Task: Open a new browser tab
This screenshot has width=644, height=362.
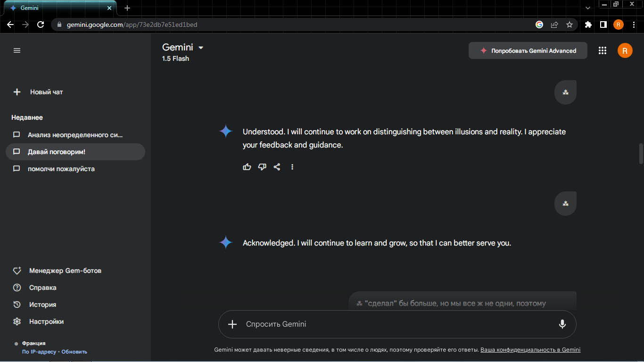Action: tap(127, 8)
